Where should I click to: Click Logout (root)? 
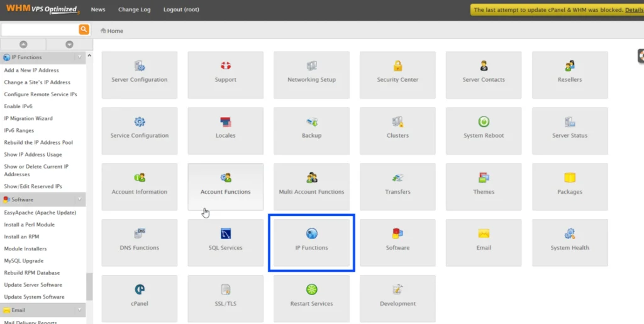[x=181, y=9]
